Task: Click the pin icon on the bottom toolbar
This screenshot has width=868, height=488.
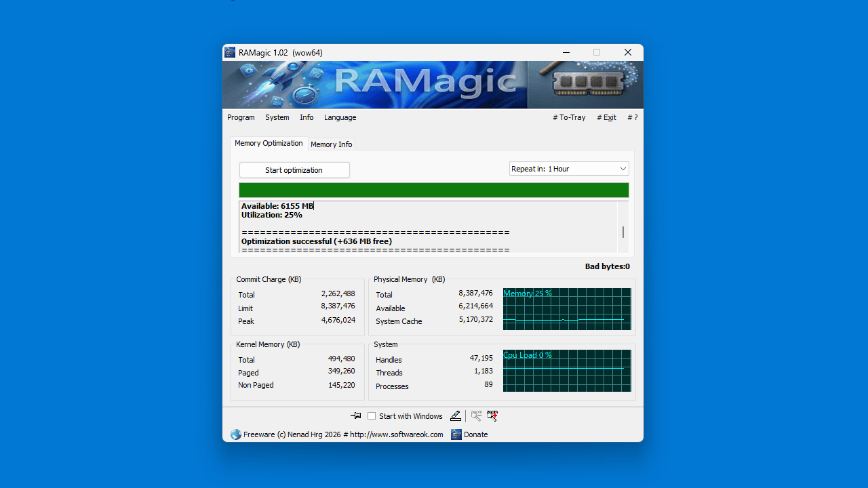Action: pos(355,415)
